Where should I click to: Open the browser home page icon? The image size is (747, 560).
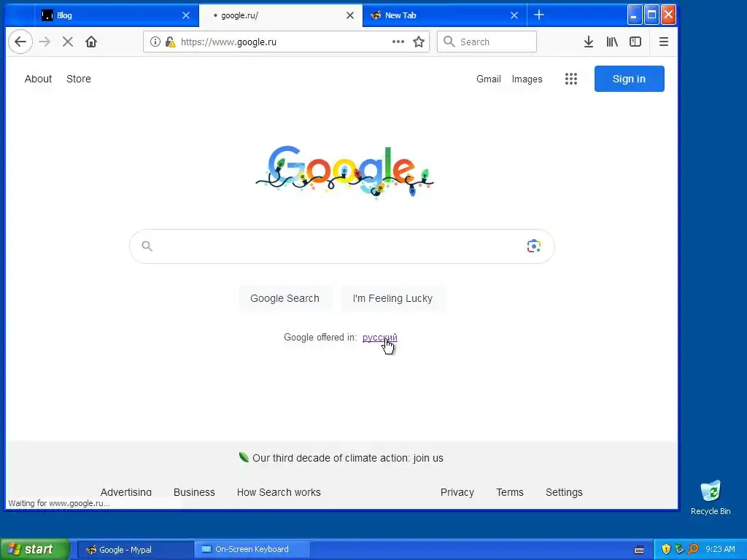(x=91, y=42)
